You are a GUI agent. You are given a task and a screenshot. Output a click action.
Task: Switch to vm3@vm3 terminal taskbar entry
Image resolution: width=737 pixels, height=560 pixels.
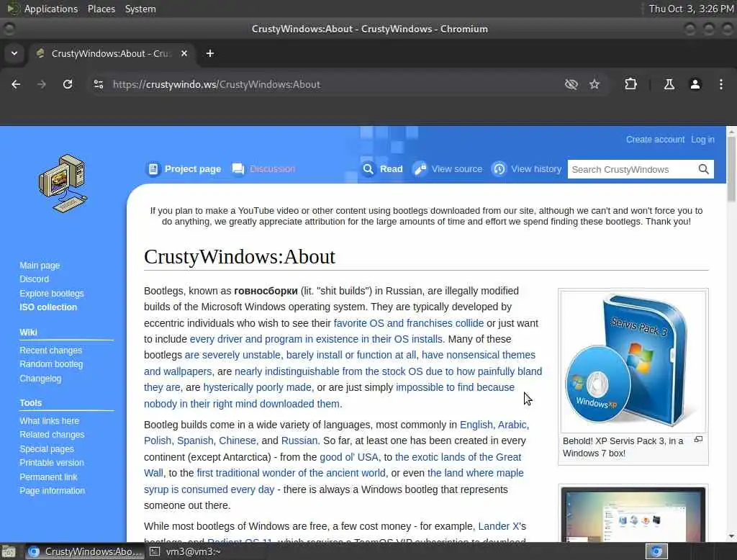pyautogui.click(x=187, y=551)
